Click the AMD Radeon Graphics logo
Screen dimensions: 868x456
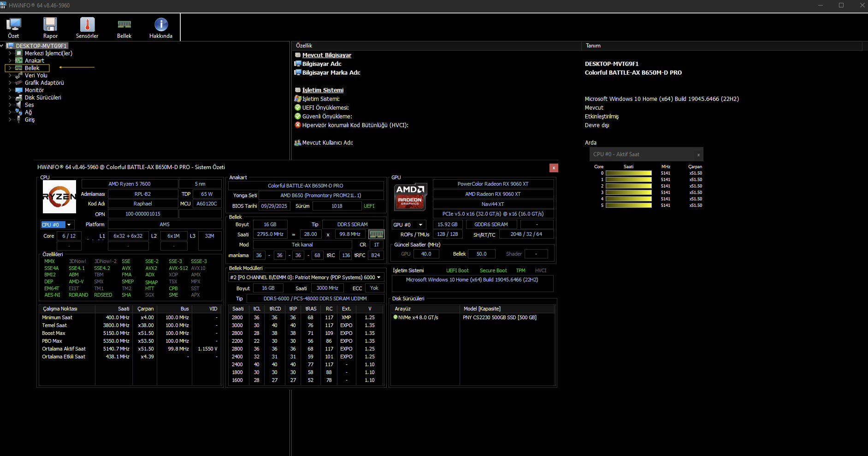click(410, 197)
